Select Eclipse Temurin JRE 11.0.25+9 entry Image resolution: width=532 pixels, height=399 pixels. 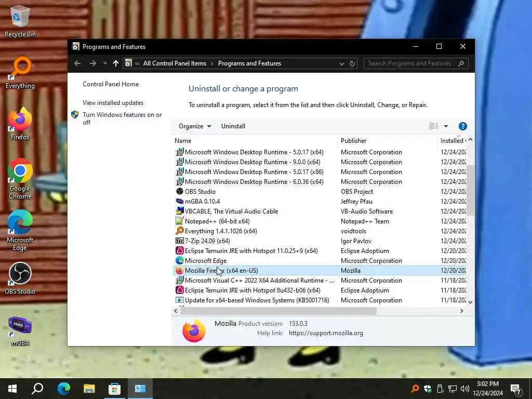click(x=320, y=251)
